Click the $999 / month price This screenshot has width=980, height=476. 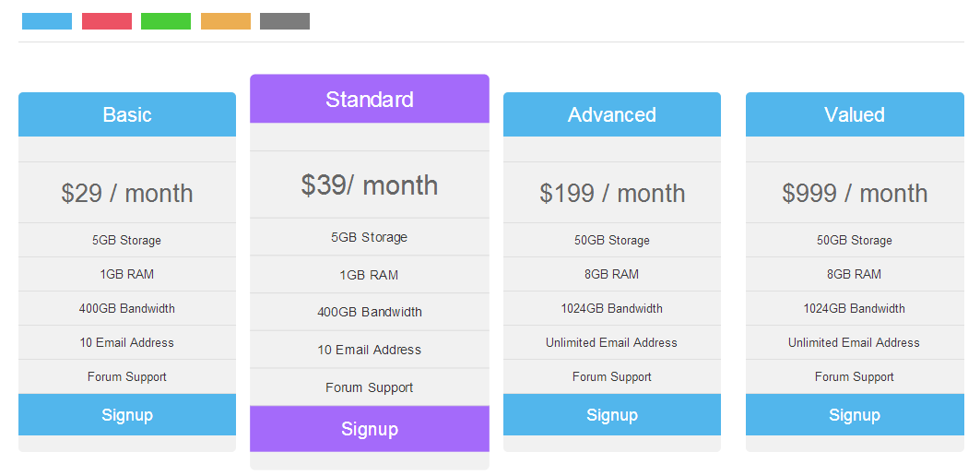click(x=855, y=193)
